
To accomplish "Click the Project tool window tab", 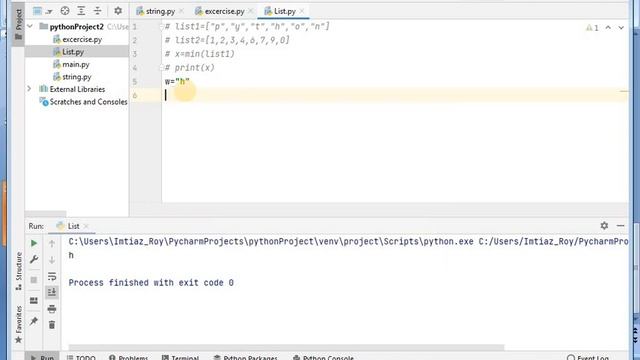I will 18,24.
